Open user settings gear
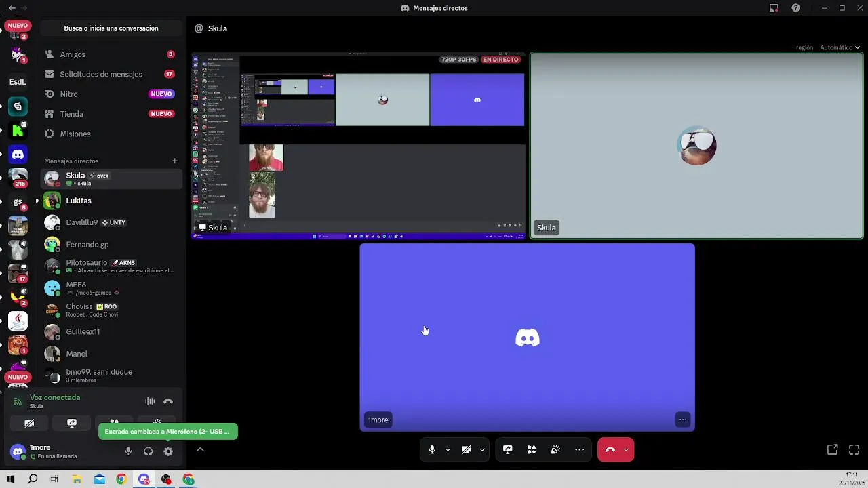Image resolution: width=868 pixels, height=488 pixels. tap(168, 451)
